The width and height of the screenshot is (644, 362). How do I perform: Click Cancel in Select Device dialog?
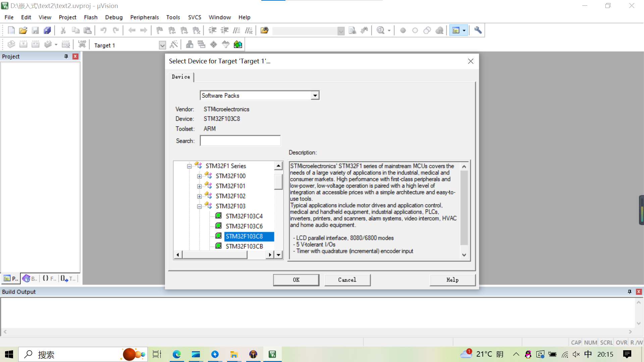[x=347, y=280]
